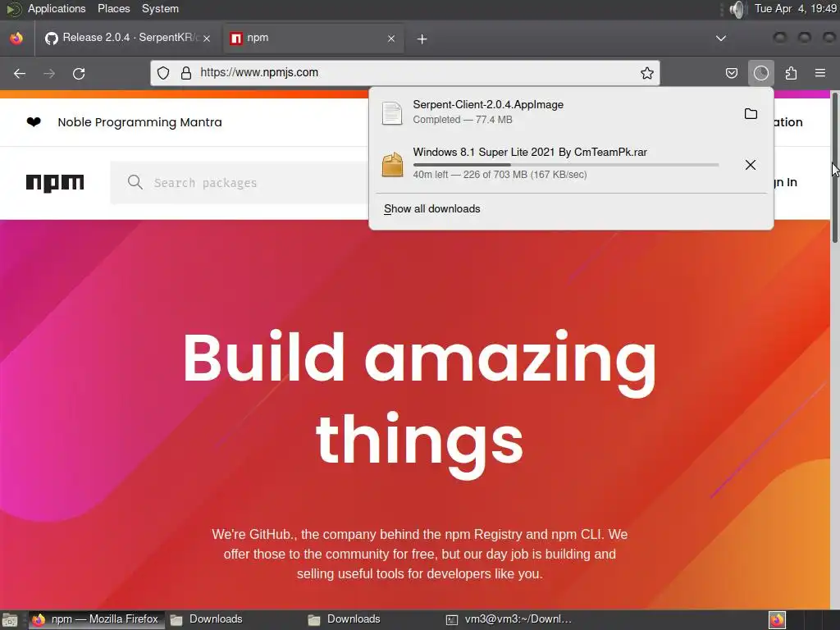Select npm — Mozilla Firefox taskbar item
The height and width of the screenshot is (630, 840).
(97, 619)
